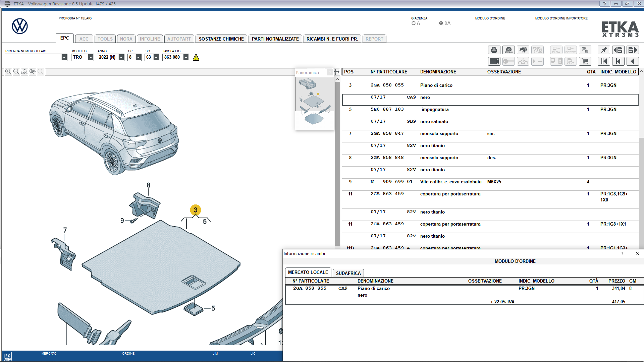Select the MERCATO LOCALE tab
The width and height of the screenshot is (644, 362).
[308, 272]
